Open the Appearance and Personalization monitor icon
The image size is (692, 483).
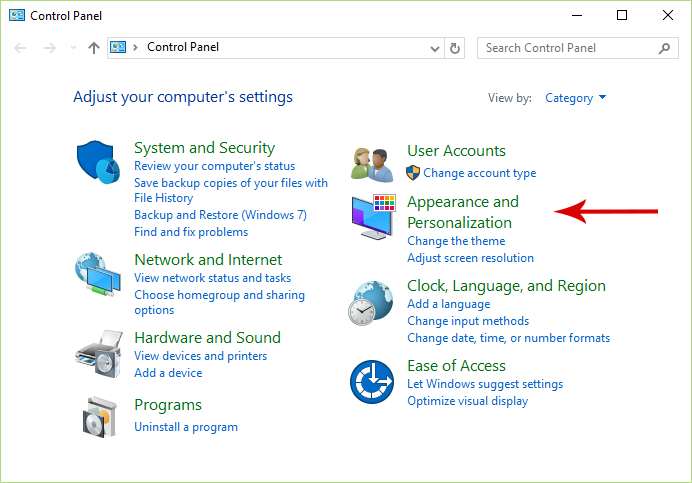373,217
